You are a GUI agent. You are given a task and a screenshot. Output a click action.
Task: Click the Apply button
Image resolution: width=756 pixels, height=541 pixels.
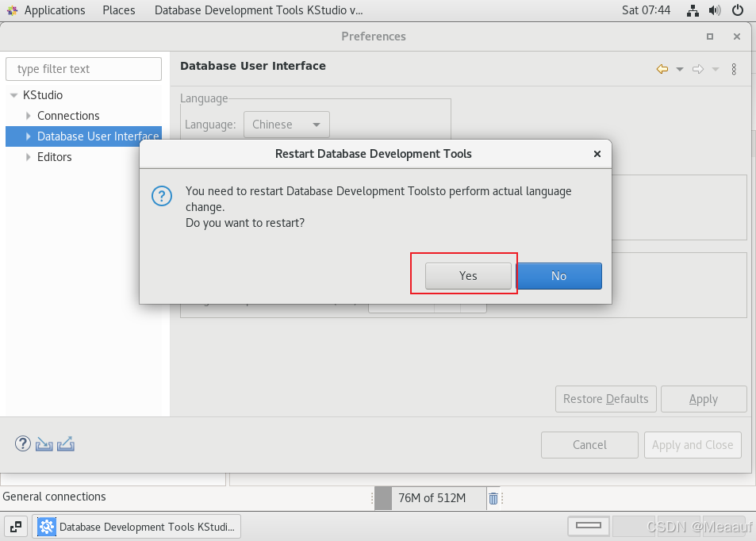pyautogui.click(x=704, y=399)
